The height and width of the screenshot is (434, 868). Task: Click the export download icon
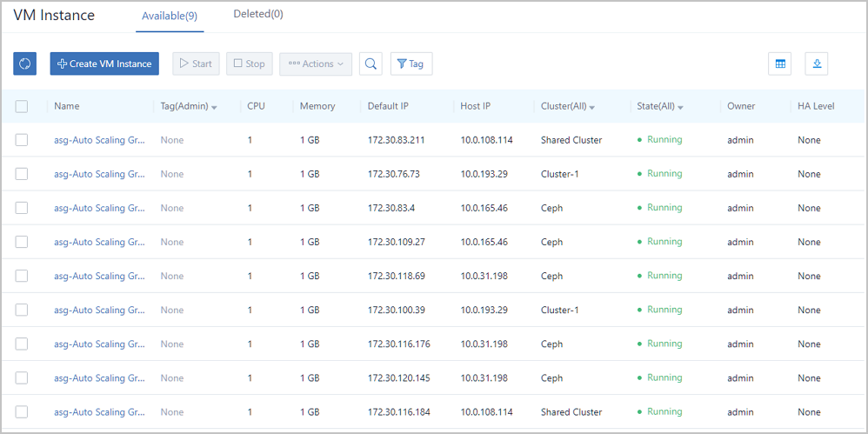[x=817, y=63]
